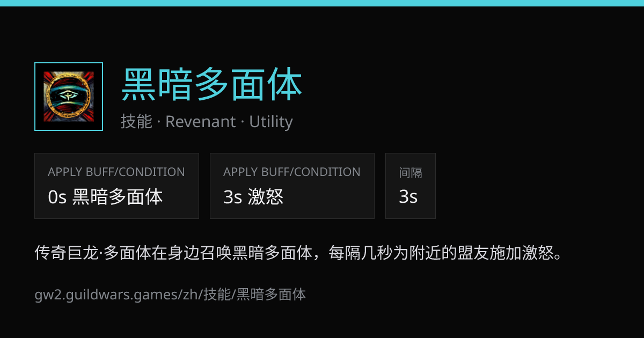Viewport: 644px width, 338px height.
Task: Click the second APPLY BUFF/CONDITION card label
Action: [292, 172]
